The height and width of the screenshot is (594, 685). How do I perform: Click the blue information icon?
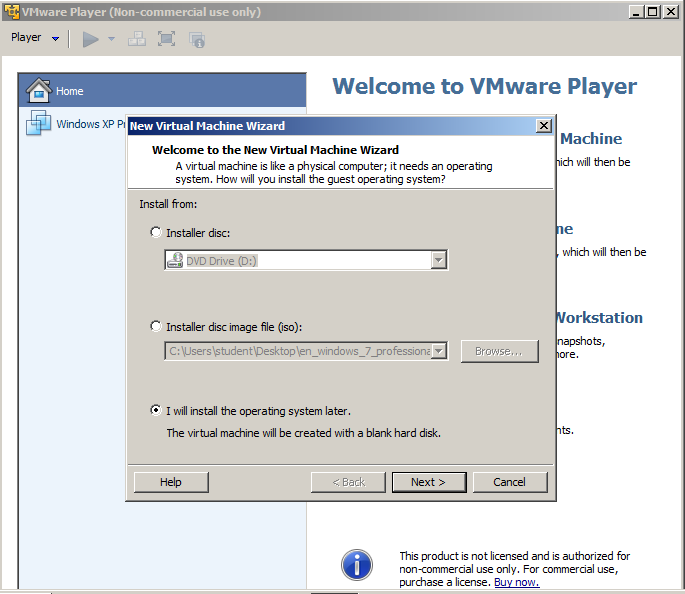pyautogui.click(x=357, y=565)
